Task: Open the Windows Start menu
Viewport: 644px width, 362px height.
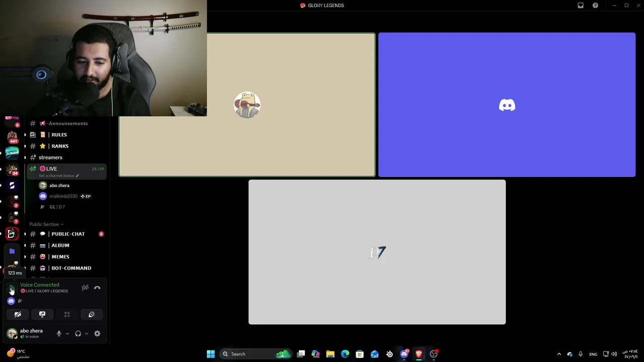Action: [x=211, y=354]
